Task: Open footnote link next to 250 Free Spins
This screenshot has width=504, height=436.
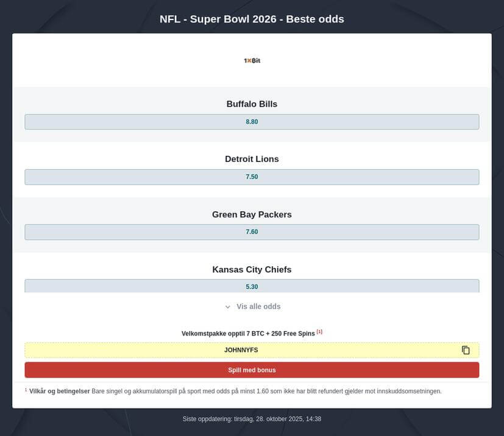Action: coord(319,332)
